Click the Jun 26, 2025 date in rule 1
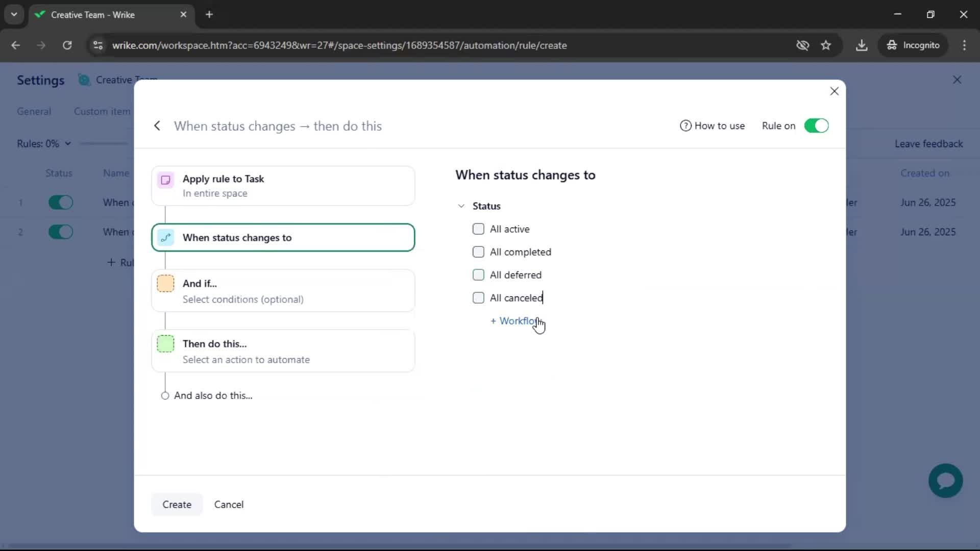 pos(927,203)
